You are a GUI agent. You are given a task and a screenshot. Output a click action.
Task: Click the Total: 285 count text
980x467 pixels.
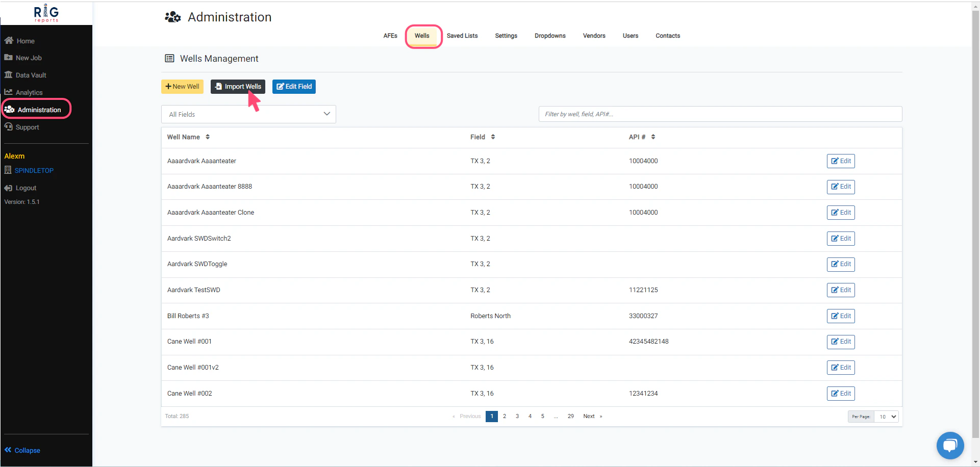pyautogui.click(x=177, y=417)
